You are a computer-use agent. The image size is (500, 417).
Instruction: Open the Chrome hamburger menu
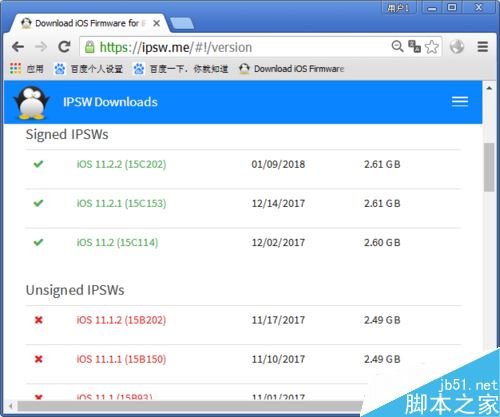pos(483,47)
